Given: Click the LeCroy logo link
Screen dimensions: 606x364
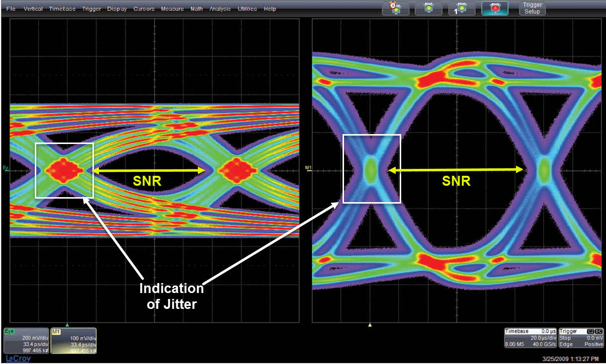Looking at the screenshot, I should coord(17,358).
